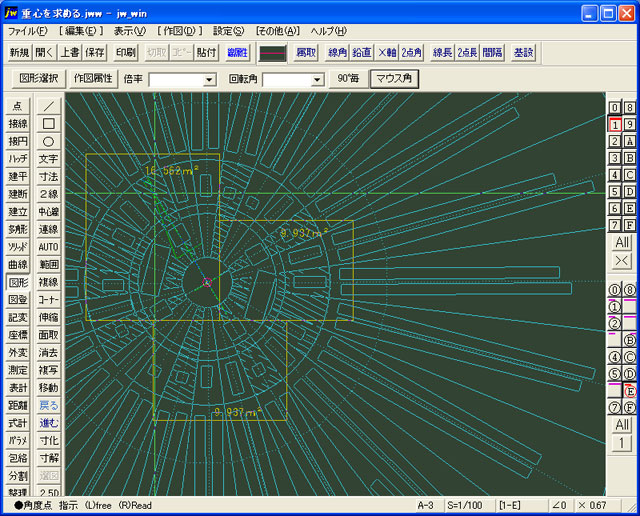Activate the 複線 offset line tool
The height and width of the screenshot is (516, 640).
pyautogui.click(x=48, y=282)
